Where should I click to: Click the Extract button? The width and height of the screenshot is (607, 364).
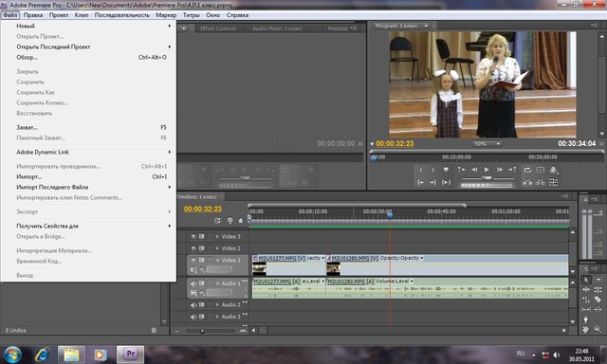(x=541, y=182)
